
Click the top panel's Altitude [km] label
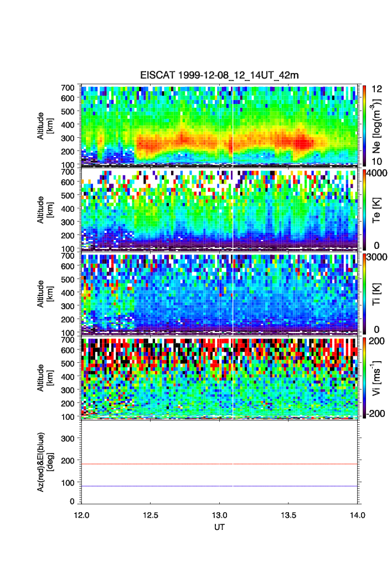tap(44, 125)
